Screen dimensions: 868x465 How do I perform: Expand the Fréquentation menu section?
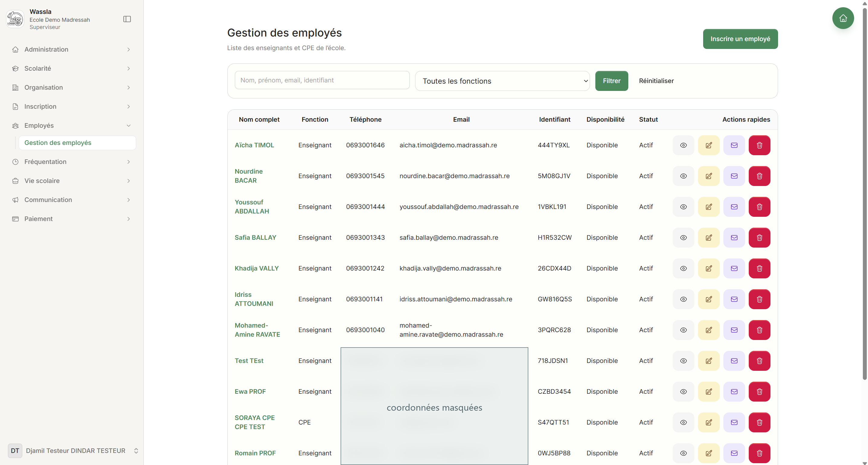click(x=72, y=162)
